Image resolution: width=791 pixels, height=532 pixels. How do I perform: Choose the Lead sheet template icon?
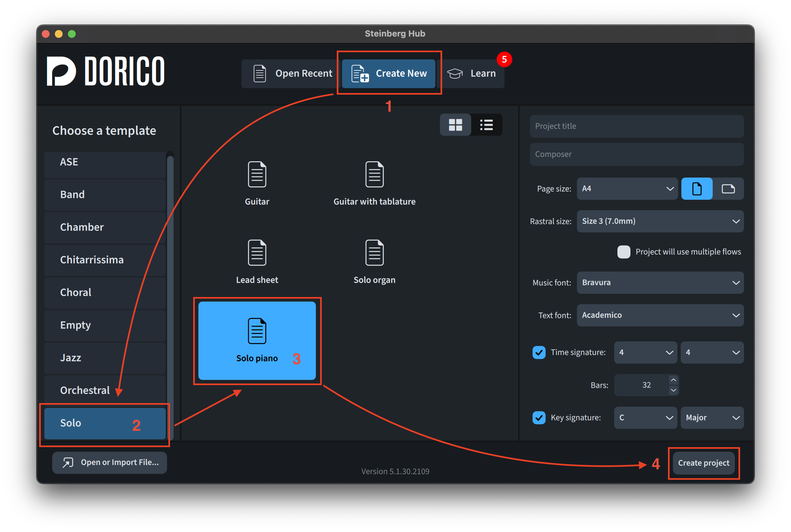(257, 253)
